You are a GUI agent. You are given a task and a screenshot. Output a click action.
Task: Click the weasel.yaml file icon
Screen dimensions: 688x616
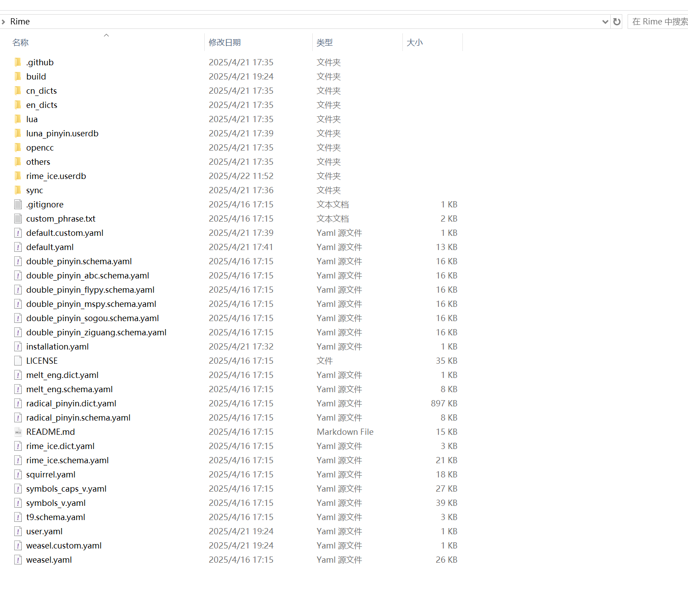pos(18,560)
